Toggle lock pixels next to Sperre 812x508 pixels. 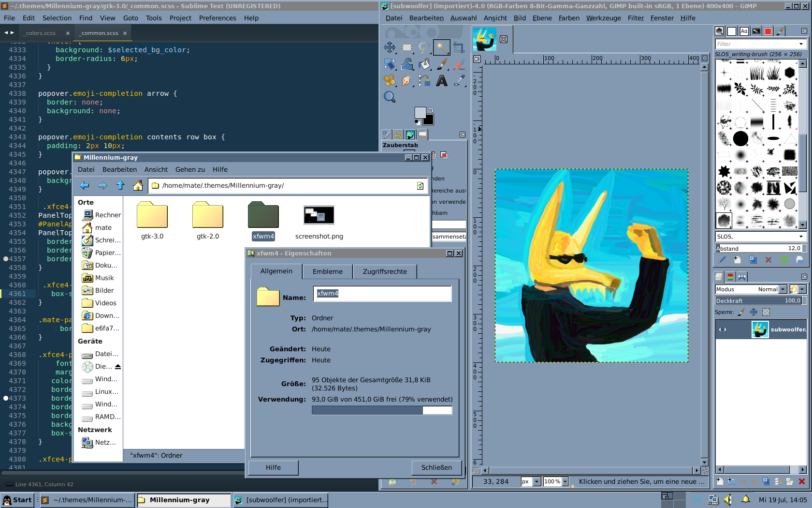point(741,312)
